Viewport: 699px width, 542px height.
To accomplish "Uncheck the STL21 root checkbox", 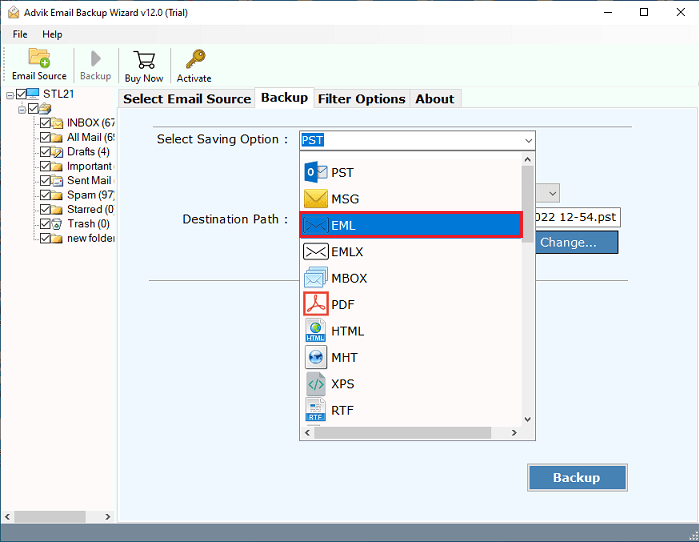I will pyautogui.click(x=21, y=94).
